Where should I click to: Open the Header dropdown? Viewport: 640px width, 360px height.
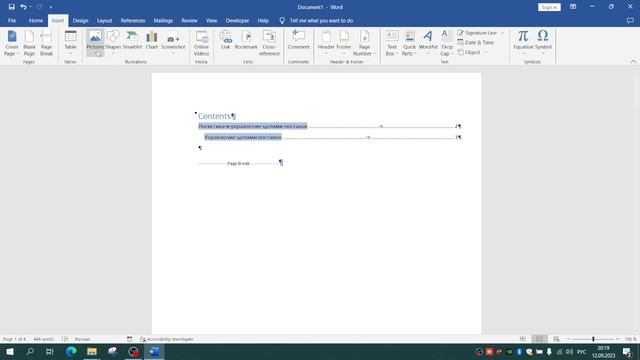pos(326,43)
